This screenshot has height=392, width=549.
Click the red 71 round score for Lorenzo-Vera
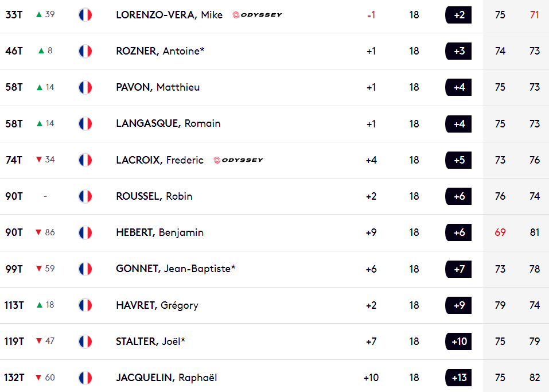534,15
